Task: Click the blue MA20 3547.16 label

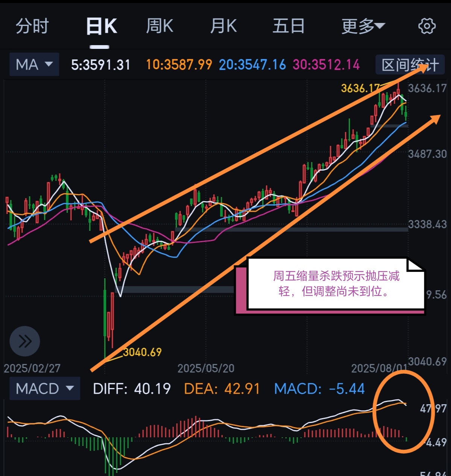Action: [252, 65]
